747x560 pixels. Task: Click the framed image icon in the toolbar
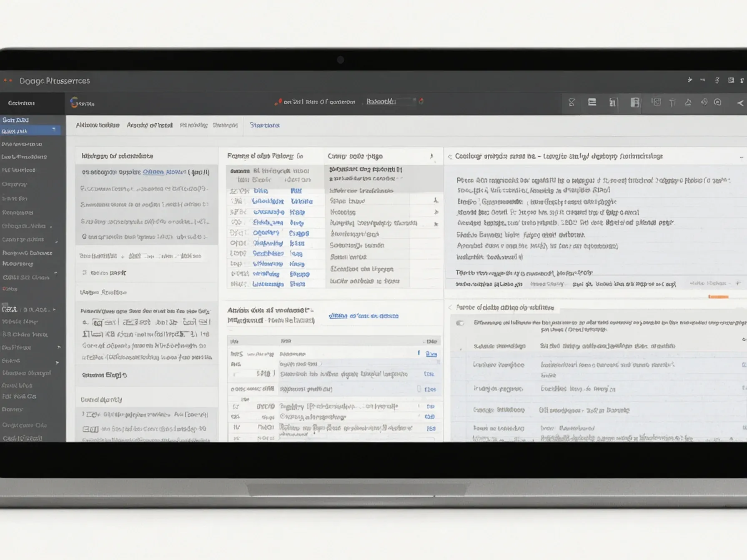pyautogui.click(x=656, y=102)
